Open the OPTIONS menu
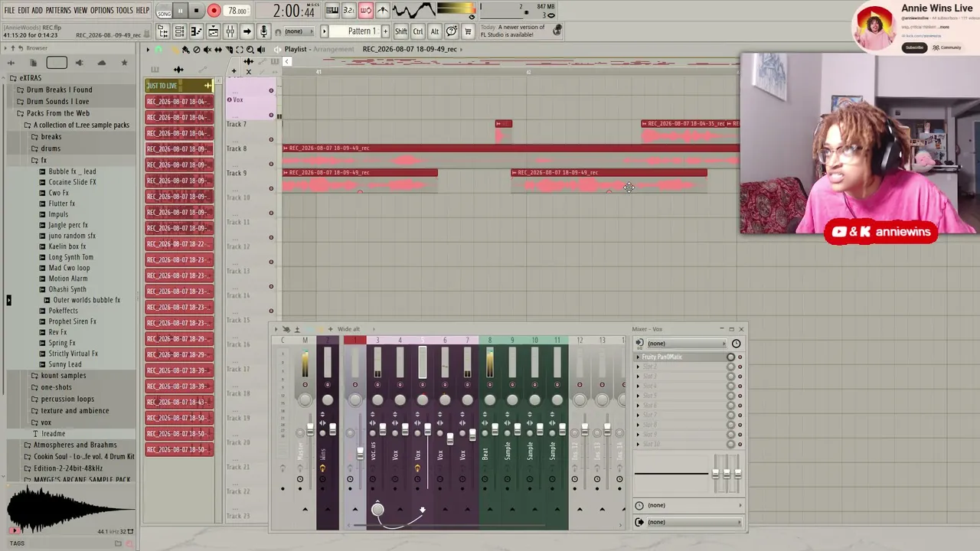 click(102, 10)
